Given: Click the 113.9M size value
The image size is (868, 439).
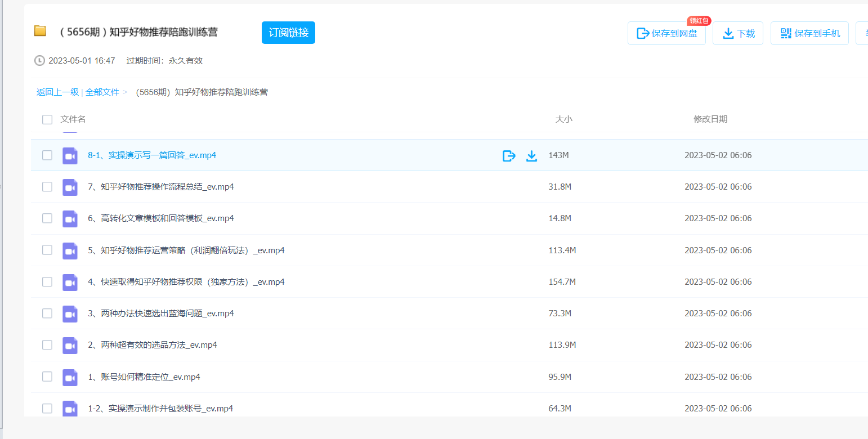Looking at the screenshot, I should point(562,345).
